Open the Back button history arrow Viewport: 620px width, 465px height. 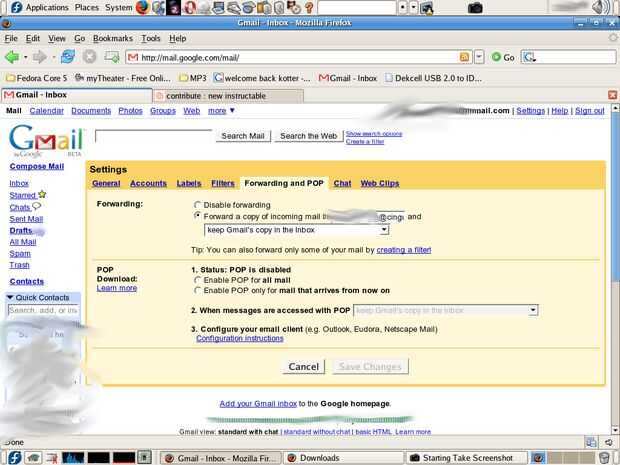click(25, 57)
